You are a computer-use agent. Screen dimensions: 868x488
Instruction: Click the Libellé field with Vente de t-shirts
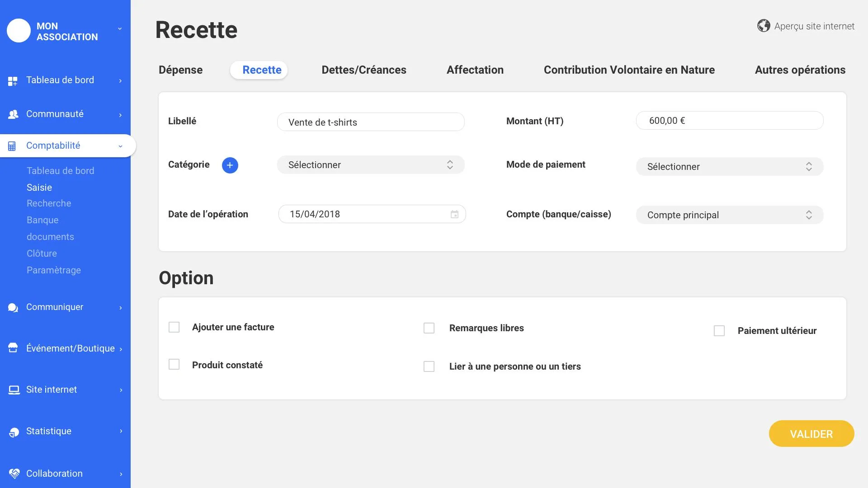click(371, 122)
